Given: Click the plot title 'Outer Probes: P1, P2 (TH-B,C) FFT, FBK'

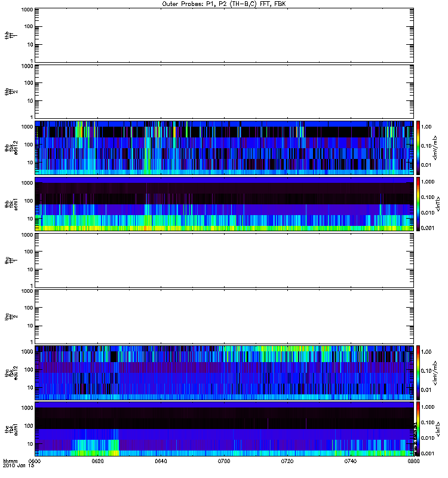Looking at the screenshot, I should (224, 4).
